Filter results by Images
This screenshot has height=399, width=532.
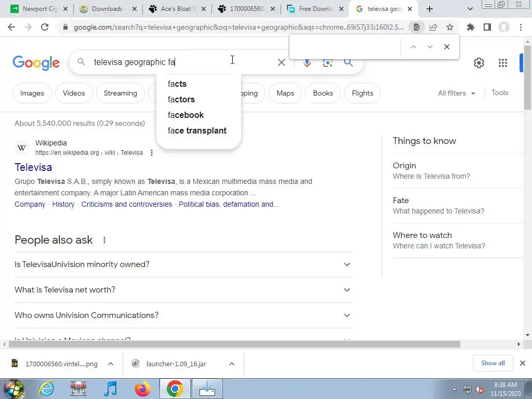tap(32, 93)
